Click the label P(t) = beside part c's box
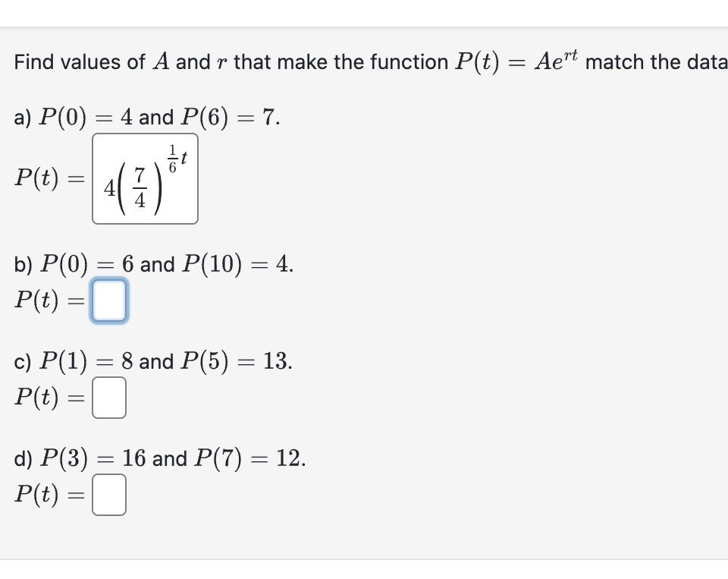 (x=49, y=398)
